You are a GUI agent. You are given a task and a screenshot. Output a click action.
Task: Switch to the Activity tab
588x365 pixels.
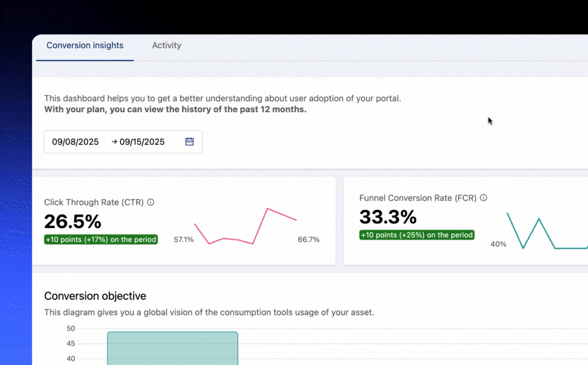click(166, 45)
